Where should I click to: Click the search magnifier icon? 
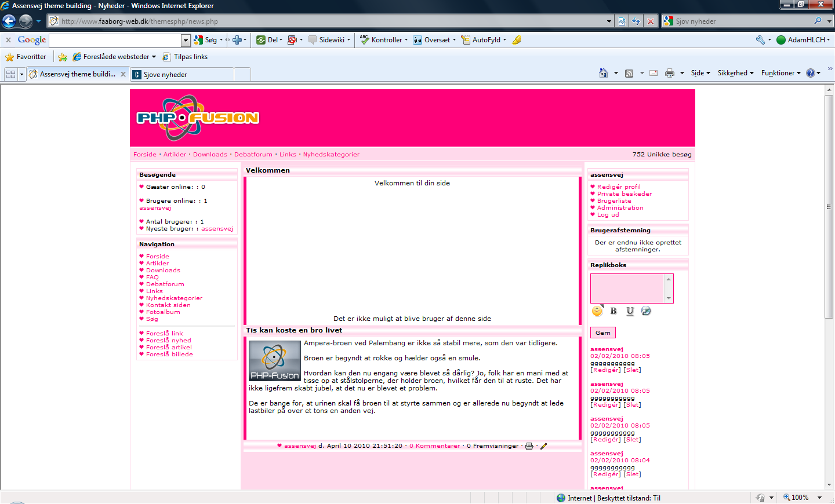click(818, 21)
